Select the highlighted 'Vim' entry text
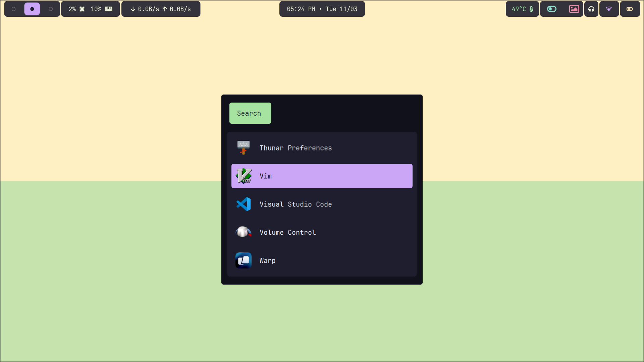 [x=266, y=176]
